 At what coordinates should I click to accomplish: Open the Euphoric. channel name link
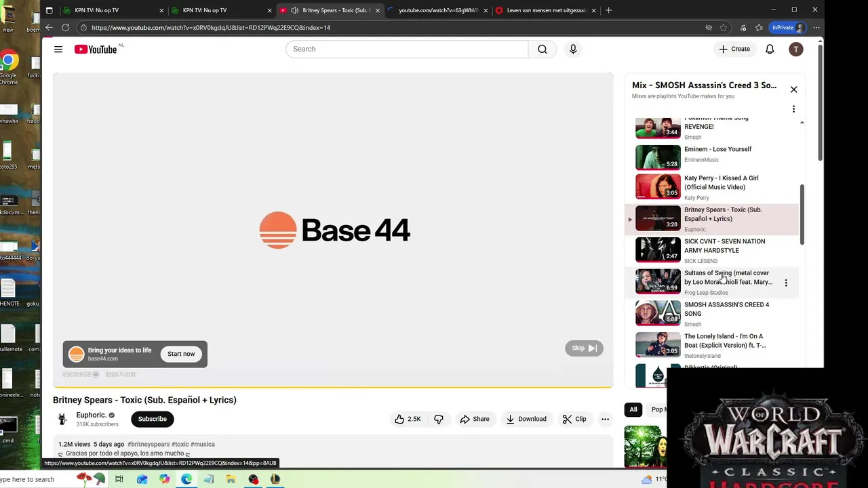(91, 415)
